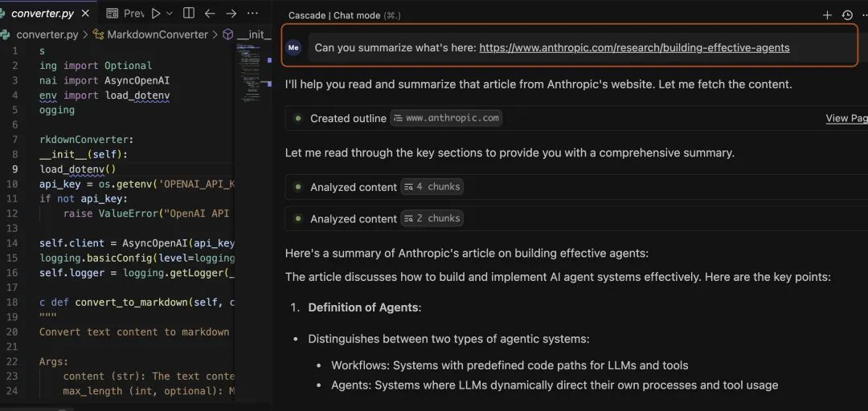Click line number 18 in gutter
Screen dimensions: 868x411
pos(12,302)
